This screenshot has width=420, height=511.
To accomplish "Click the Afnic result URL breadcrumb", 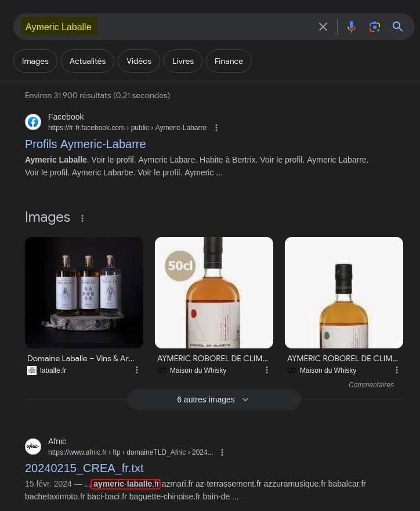I will pyautogui.click(x=131, y=452).
